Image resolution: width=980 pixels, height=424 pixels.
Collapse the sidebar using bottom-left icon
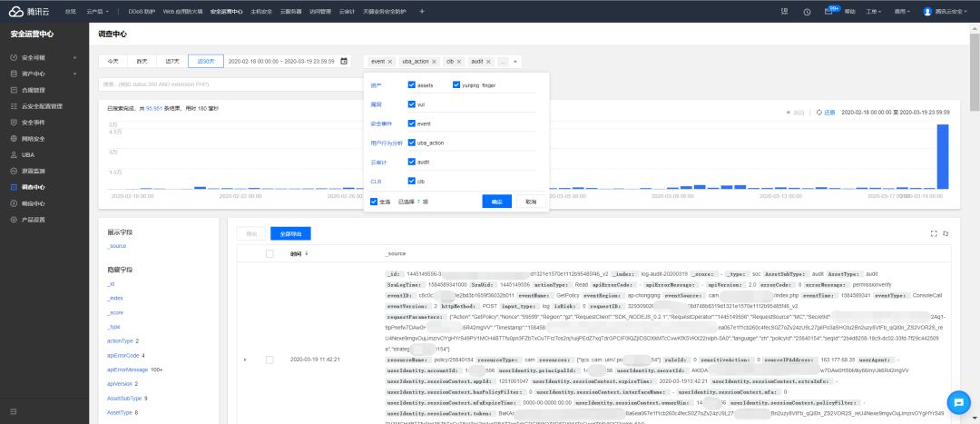(x=14, y=411)
